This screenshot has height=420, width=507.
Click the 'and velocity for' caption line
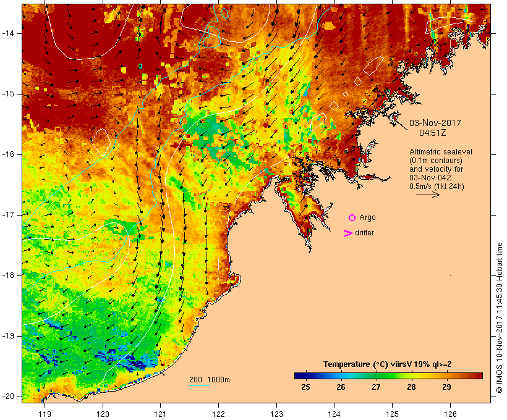click(x=436, y=169)
